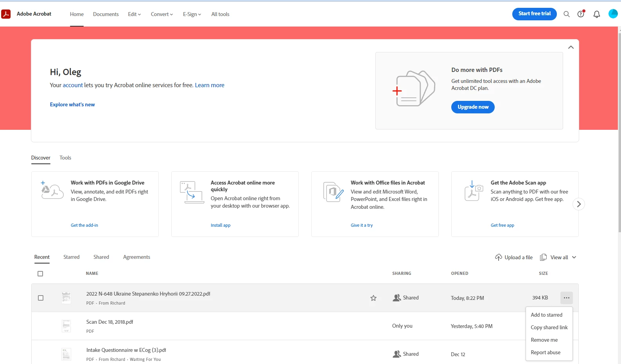Open thumbnail of 2022 N-648 Ukraine PDF
The width and height of the screenshot is (621, 364).
[66, 298]
